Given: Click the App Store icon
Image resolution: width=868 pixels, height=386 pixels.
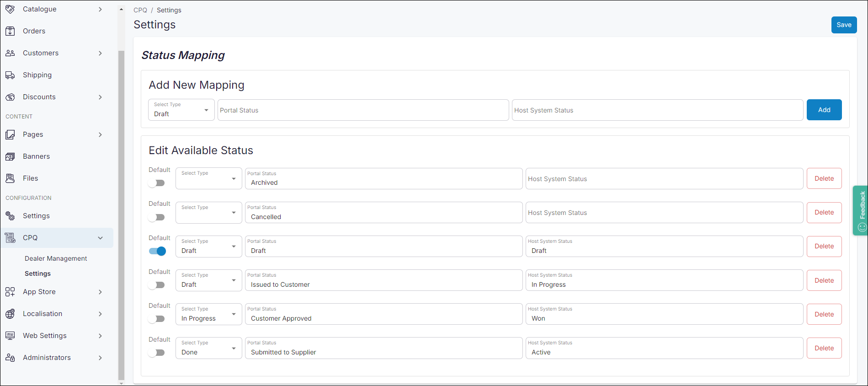Looking at the screenshot, I should (x=10, y=292).
